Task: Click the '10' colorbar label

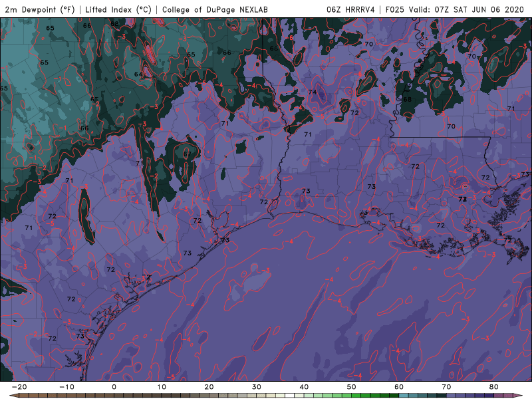Action: [162, 387]
